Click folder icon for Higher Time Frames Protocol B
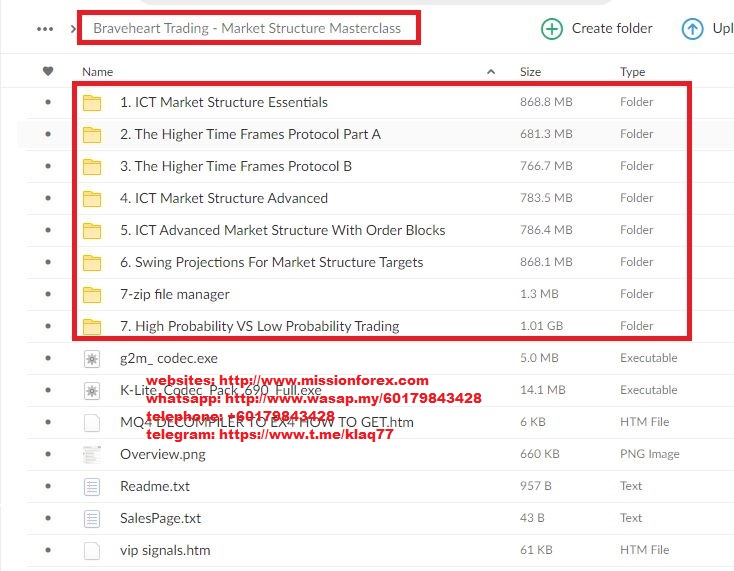Image resolution: width=734 pixels, height=571 pixels. pos(92,166)
